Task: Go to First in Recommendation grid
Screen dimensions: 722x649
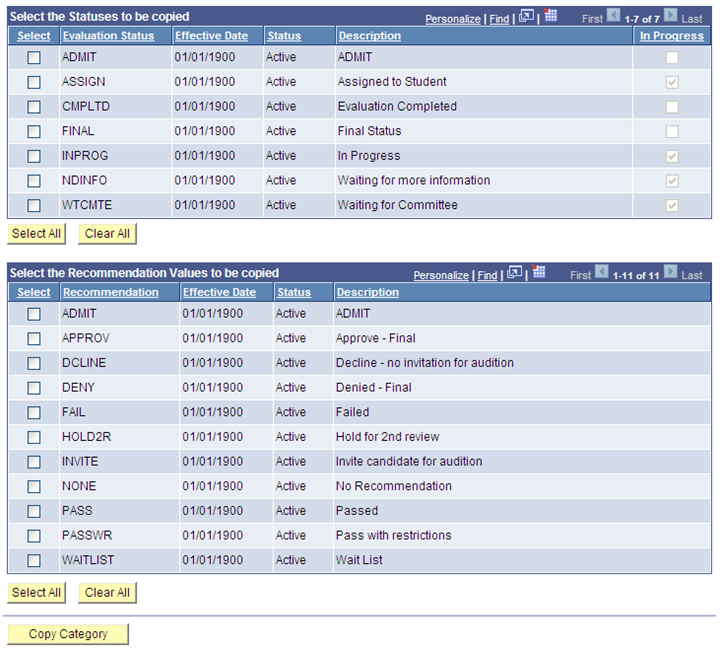Action: (x=580, y=275)
